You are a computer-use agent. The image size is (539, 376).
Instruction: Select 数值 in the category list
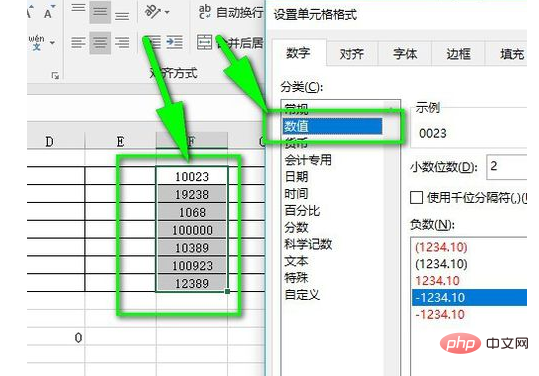(x=332, y=126)
